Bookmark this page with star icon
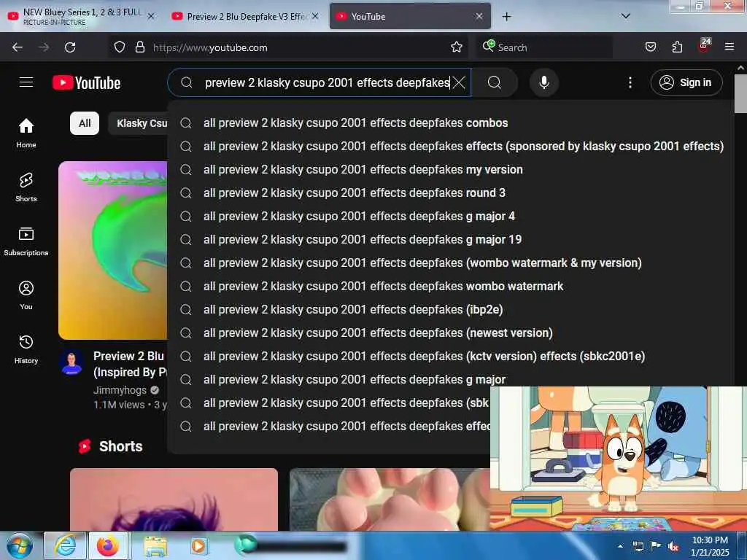 pyautogui.click(x=457, y=47)
